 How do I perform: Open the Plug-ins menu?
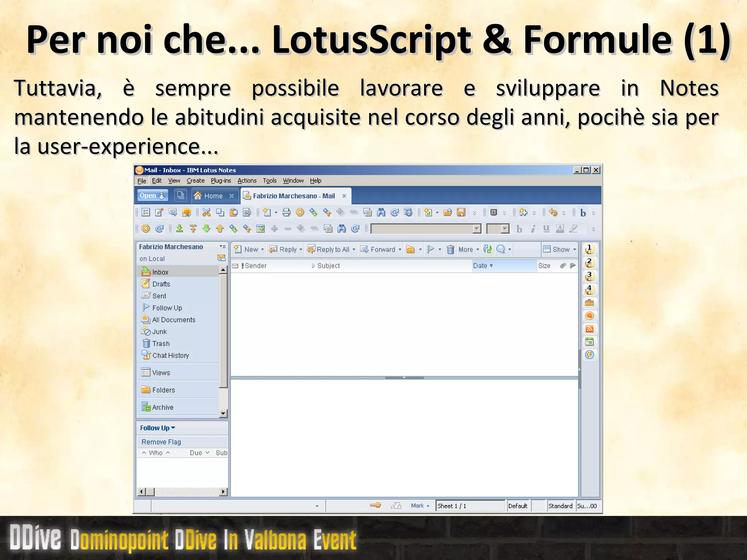[x=221, y=180]
